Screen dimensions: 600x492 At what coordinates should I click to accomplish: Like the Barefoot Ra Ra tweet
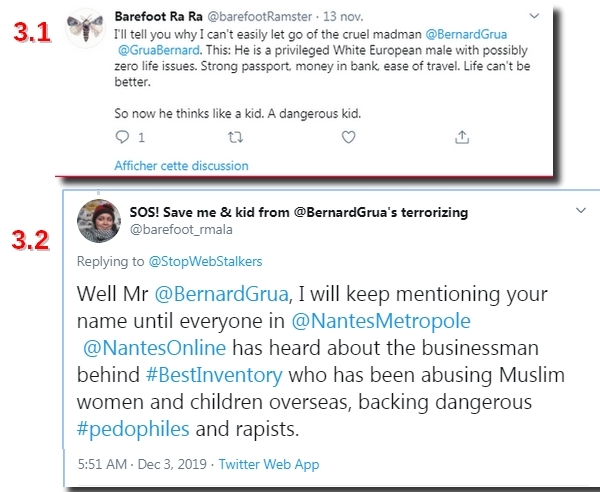point(348,138)
